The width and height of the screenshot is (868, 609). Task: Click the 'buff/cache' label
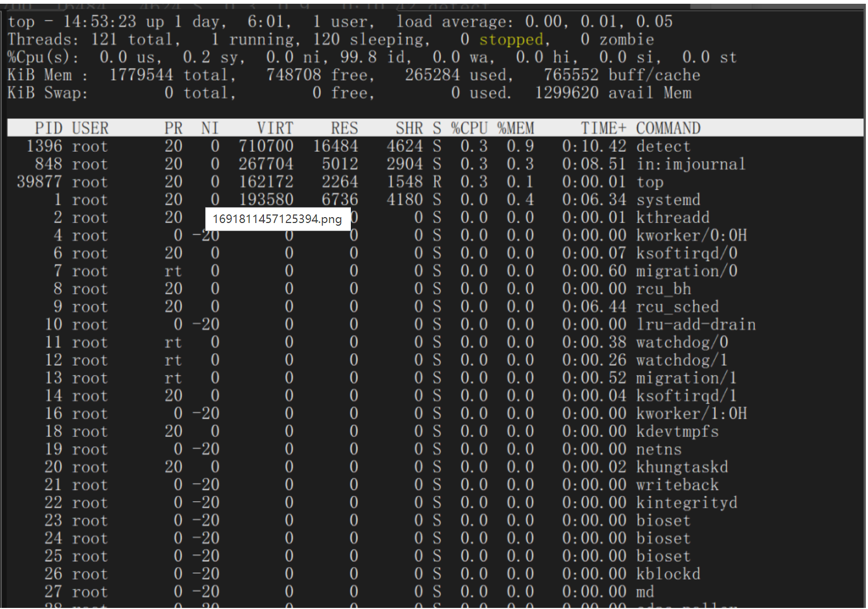(654, 75)
